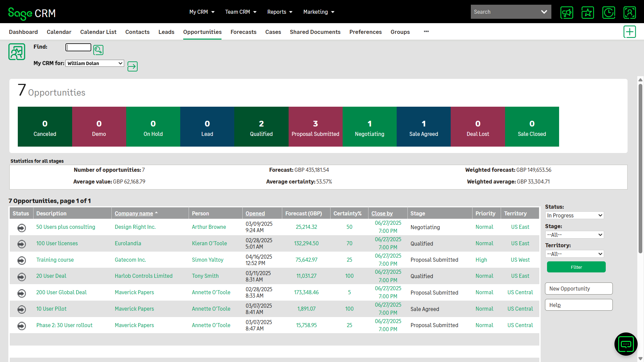Click the Opportunities entity icon beside Find
Image resolution: width=644 pixels, height=362 pixels.
click(17, 52)
